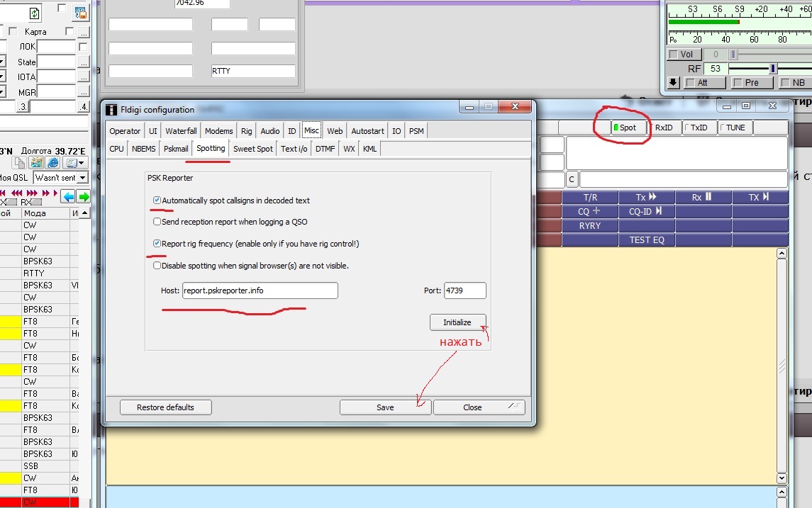Click the green right arrow icon

tap(84, 196)
